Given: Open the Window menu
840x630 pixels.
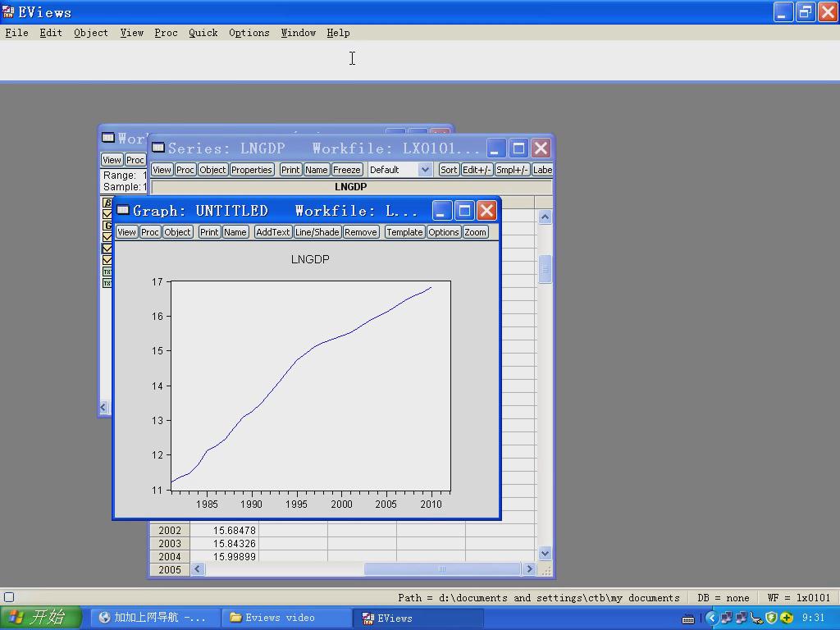Looking at the screenshot, I should click(x=299, y=33).
